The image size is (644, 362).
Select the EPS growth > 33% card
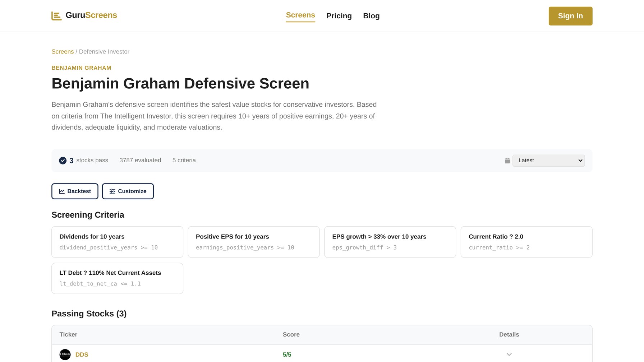click(x=390, y=242)
